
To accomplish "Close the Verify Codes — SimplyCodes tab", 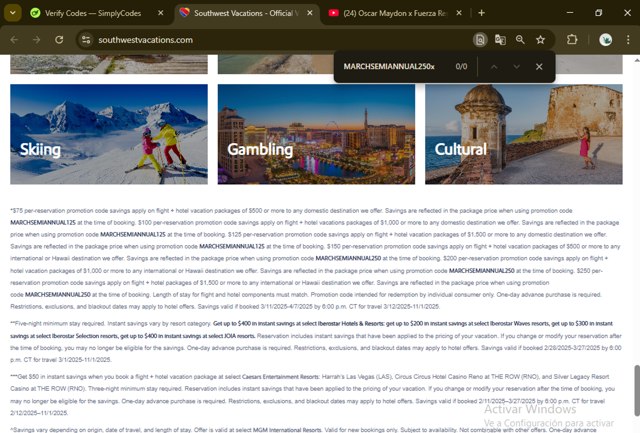I will (161, 13).
